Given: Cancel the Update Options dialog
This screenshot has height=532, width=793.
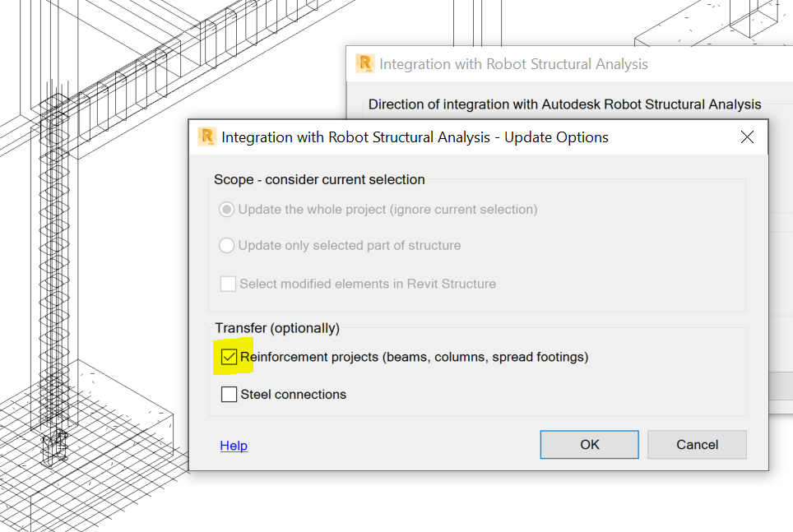Looking at the screenshot, I should [x=697, y=444].
